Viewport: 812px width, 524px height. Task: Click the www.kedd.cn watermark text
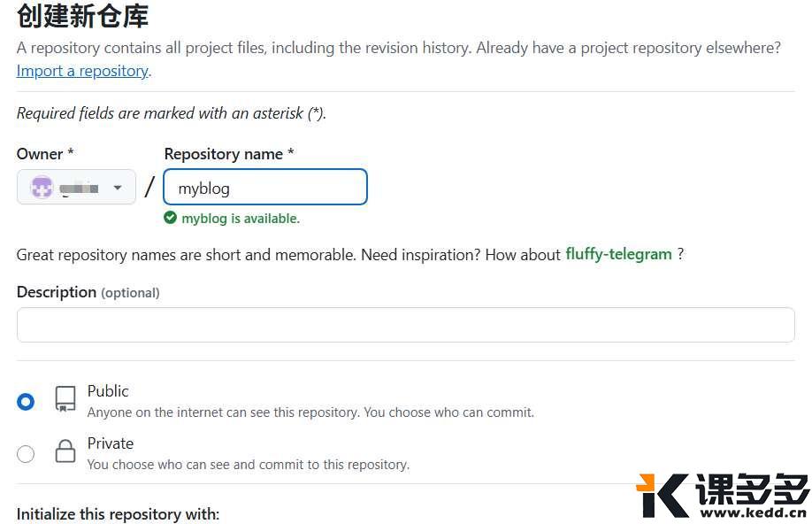[753, 512]
